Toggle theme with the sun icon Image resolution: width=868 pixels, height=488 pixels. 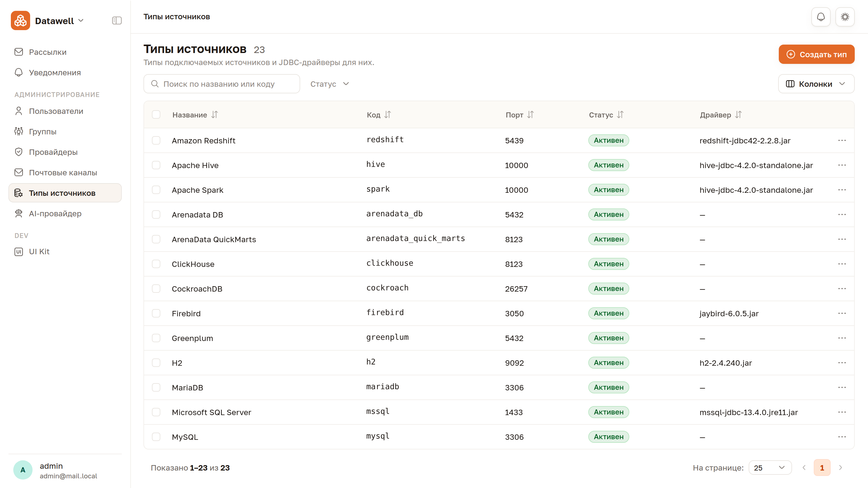pyautogui.click(x=845, y=17)
